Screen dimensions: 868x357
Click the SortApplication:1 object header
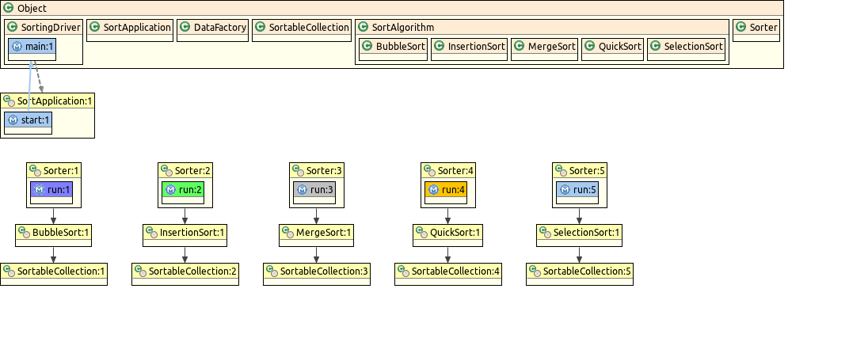pyautogui.click(x=48, y=101)
